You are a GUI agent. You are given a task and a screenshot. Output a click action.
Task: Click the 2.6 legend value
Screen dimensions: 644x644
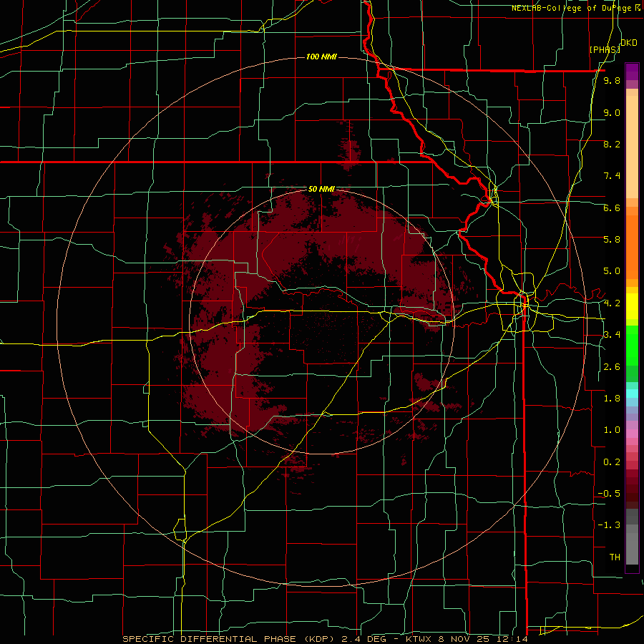[612, 367]
